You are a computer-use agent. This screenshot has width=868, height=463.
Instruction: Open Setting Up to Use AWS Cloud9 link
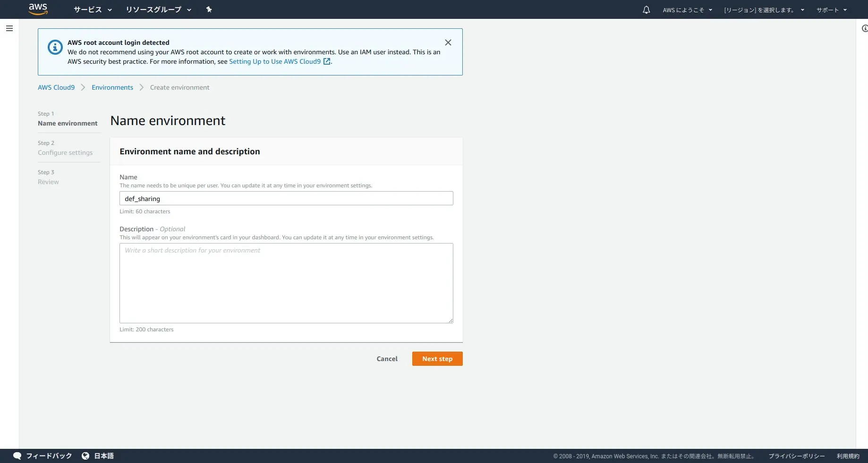click(x=275, y=61)
